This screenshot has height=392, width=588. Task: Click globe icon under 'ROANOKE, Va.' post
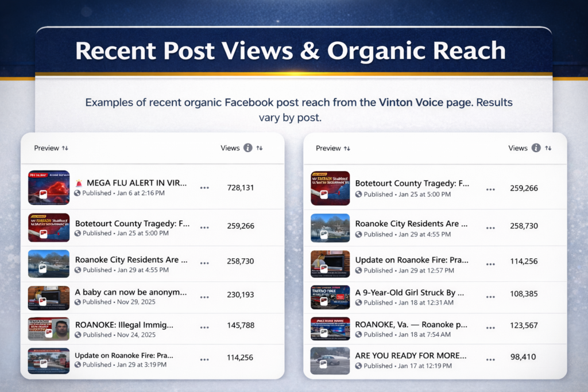358,335
